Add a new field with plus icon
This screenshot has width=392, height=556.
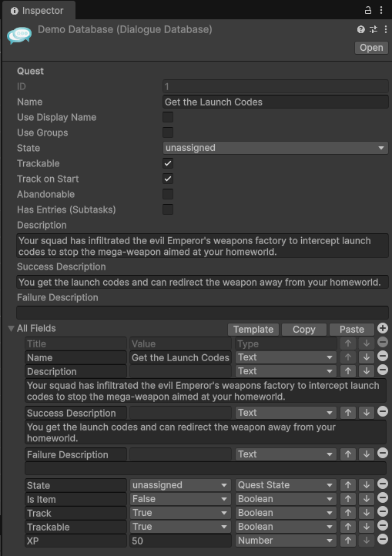click(383, 328)
